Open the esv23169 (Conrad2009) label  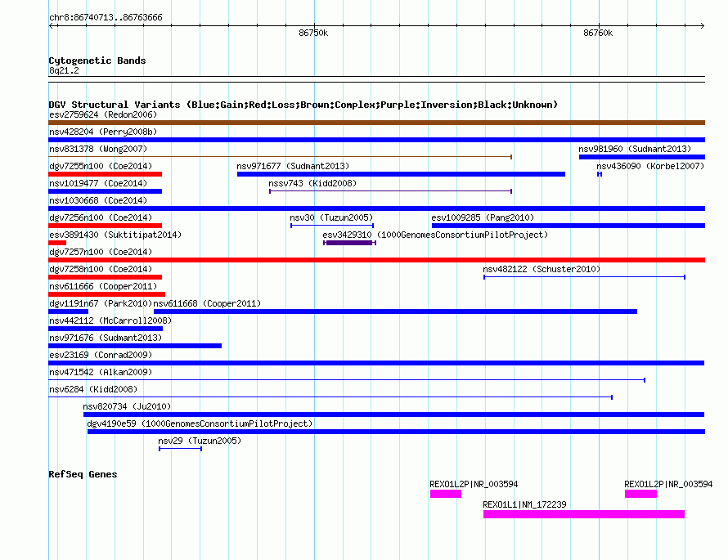point(101,355)
